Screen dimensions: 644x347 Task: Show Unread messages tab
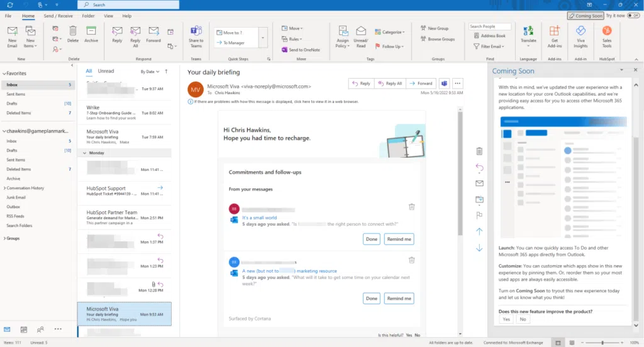(106, 71)
